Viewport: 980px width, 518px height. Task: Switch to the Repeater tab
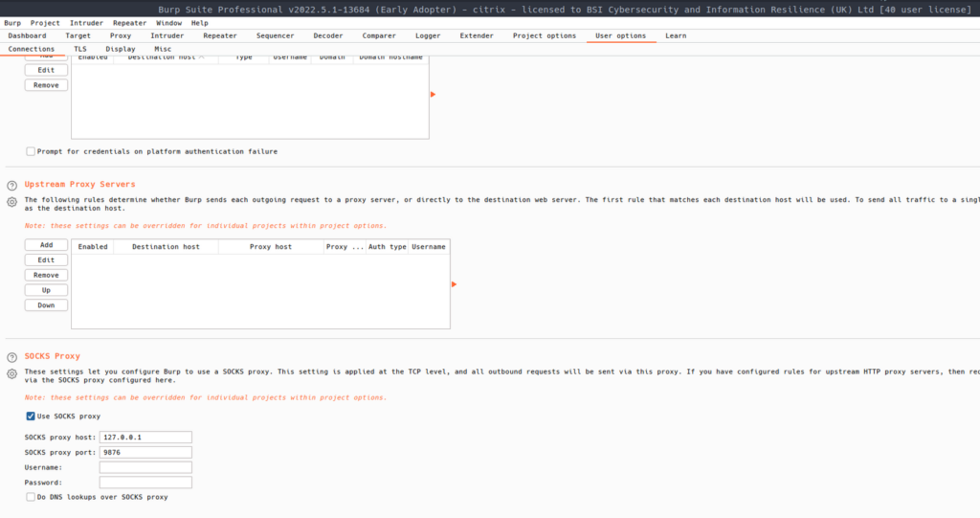click(220, 35)
